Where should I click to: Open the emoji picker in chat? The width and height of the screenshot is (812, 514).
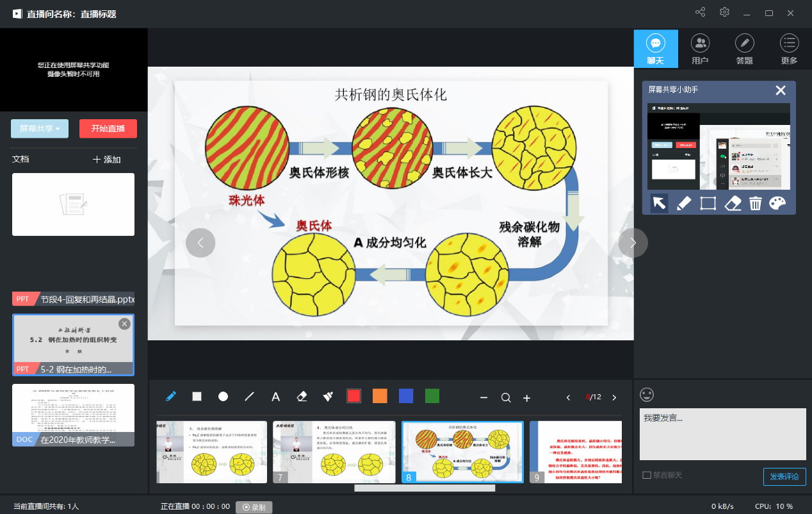click(x=647, y=395)
